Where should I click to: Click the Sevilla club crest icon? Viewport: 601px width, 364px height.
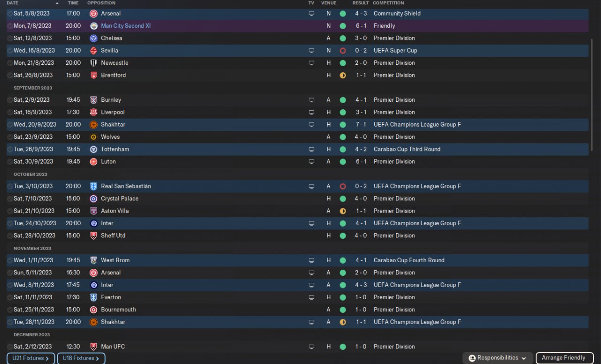[x=93, y=51]
